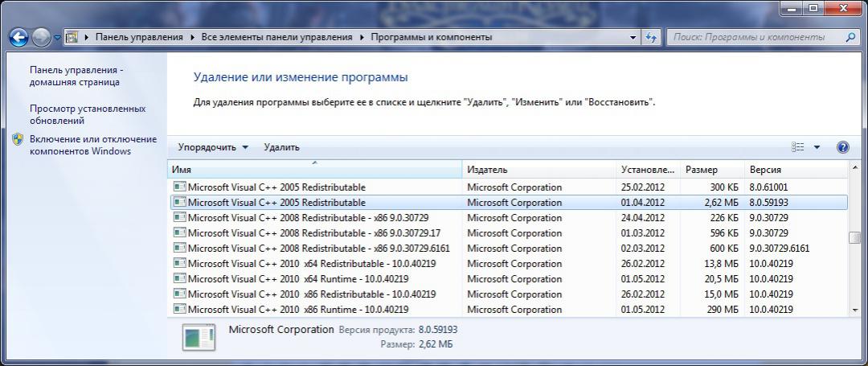Open Просмотр установленных обновлений link
Screen dimensions: 868x366
tap(88, 114)
